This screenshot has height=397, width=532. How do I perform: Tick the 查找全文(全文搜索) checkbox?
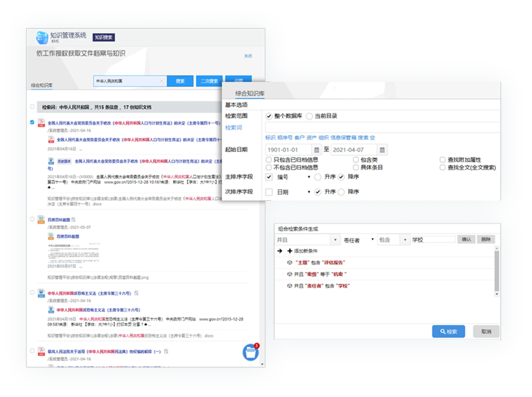coord(442,168)
